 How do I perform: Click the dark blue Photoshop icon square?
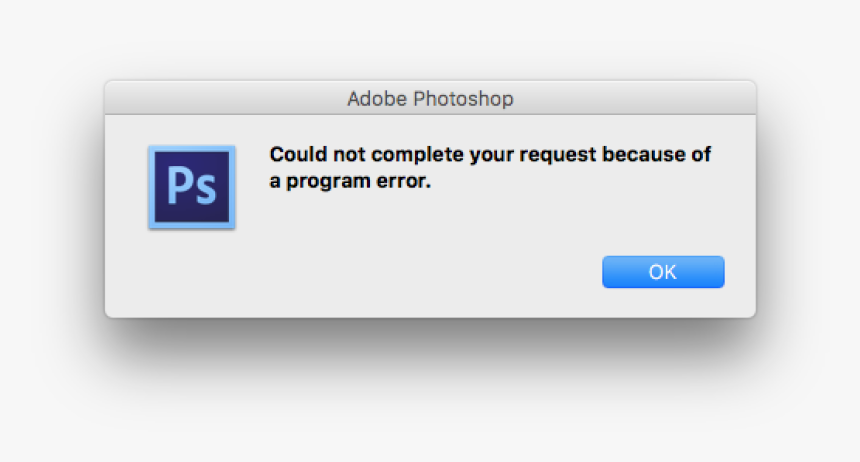pos(191,187)
